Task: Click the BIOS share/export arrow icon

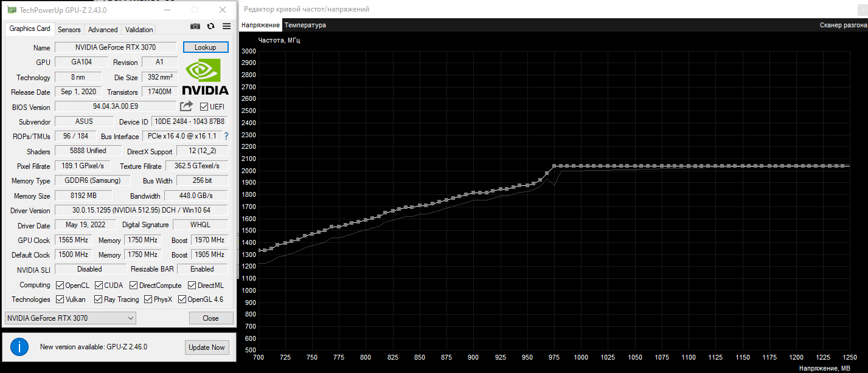Action: (186, 106)
